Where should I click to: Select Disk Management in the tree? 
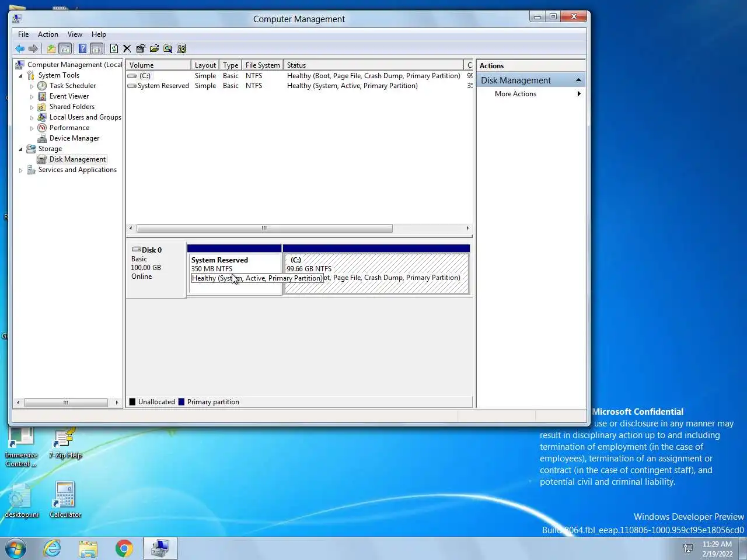point(78,159)
